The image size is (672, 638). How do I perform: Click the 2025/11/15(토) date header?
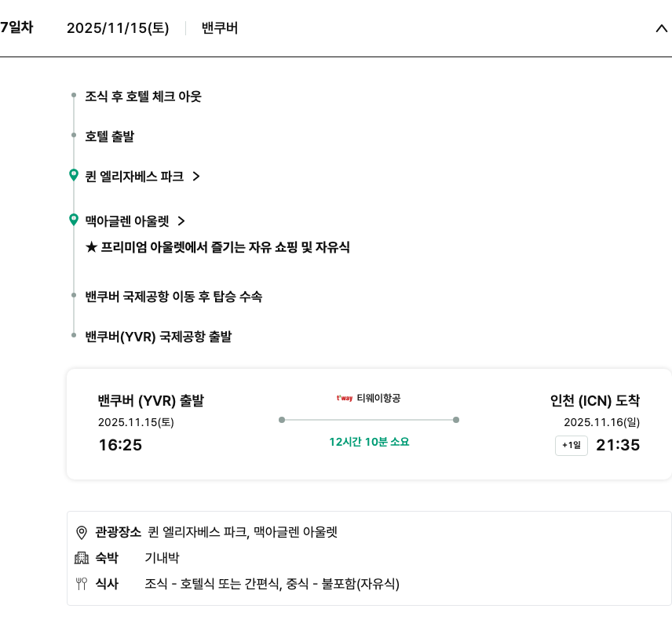click(x=118, y=28)
